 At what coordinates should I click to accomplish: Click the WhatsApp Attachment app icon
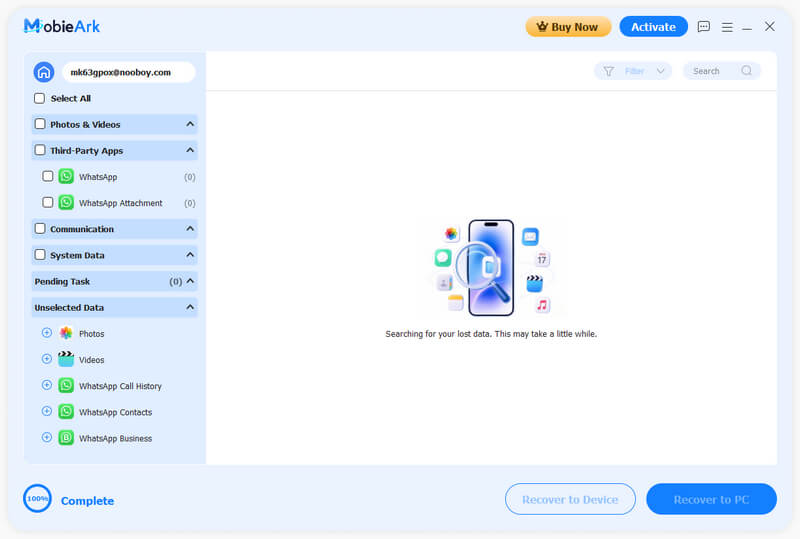[x=66, y=202]
